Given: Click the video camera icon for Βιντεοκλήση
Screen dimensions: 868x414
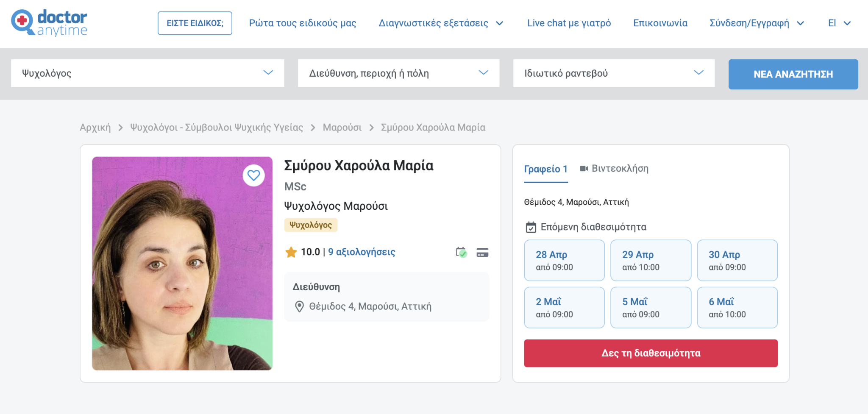Looking at the screenshot, I should click(x=584, y=169).
